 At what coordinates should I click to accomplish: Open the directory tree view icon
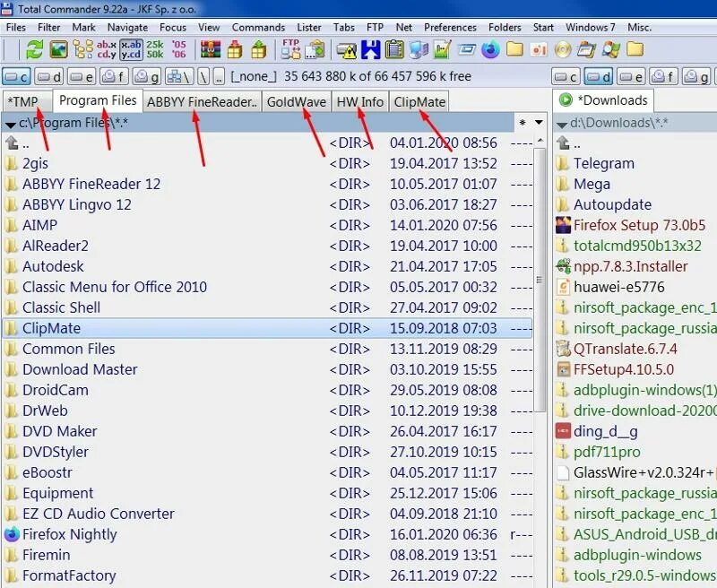(83, 49)
